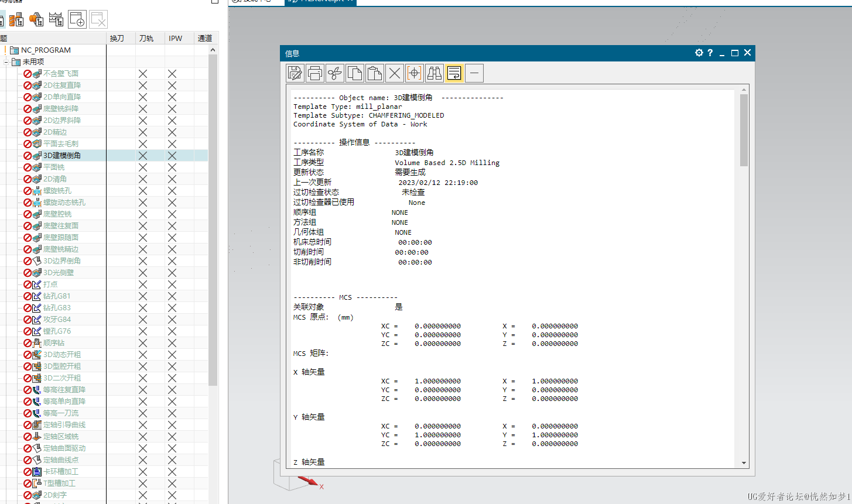Click Information window scrollbar down arrow
The height and width of the screenshot is (504, 852).
pos(744,462)
